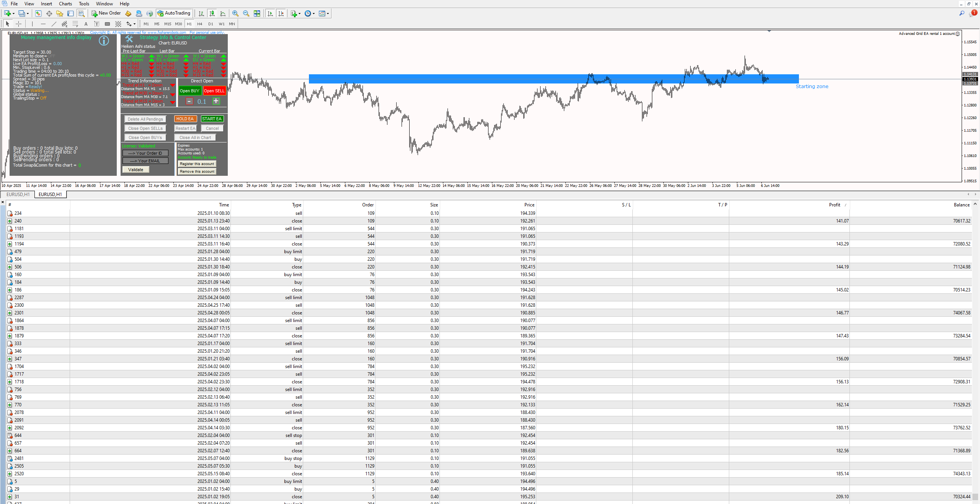The height and width of the screenshot is (504, 980).
Task: Open the Data Window crosshair icon
Action: [49, 13]
